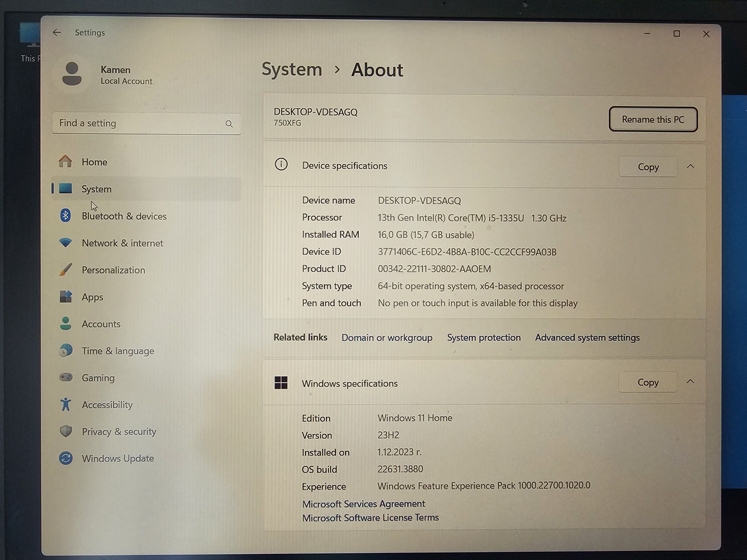Image resolution: width=747 pixels, height=560 pixels.
Task: Click the Device specifications info icon
Action: (281, 164)
